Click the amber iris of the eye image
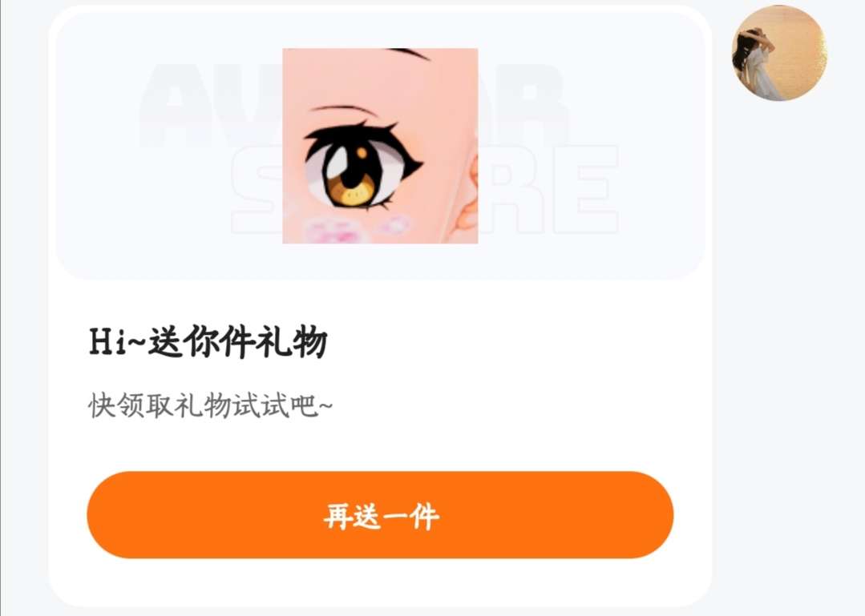This screenshot has height=616, width=865. click(351, 193)
